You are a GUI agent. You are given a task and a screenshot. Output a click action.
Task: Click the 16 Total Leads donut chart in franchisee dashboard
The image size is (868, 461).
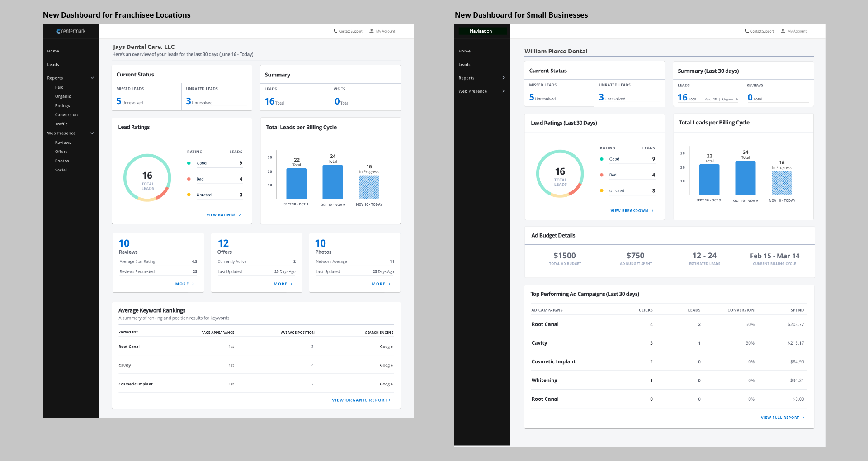[147, 178]
